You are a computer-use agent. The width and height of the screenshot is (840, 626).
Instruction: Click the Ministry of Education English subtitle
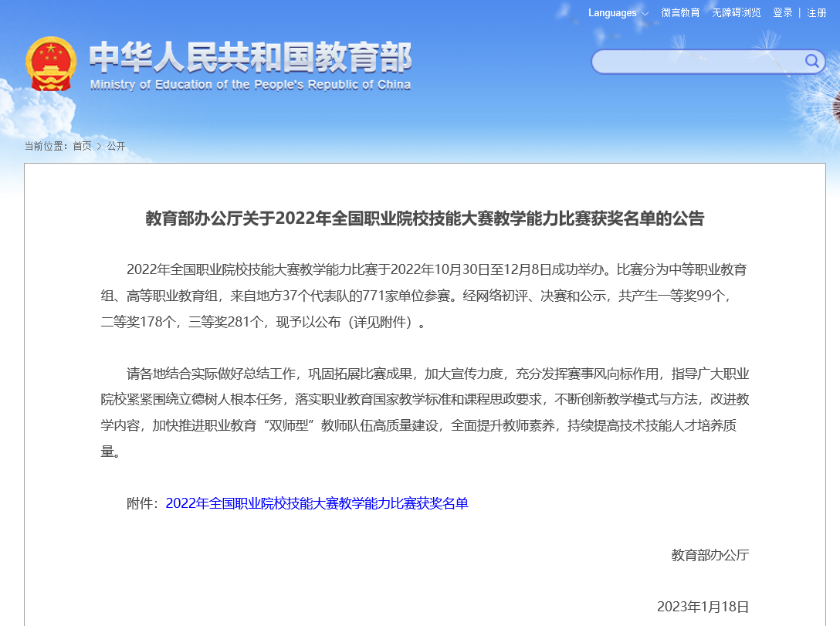(x=250, y=85)
